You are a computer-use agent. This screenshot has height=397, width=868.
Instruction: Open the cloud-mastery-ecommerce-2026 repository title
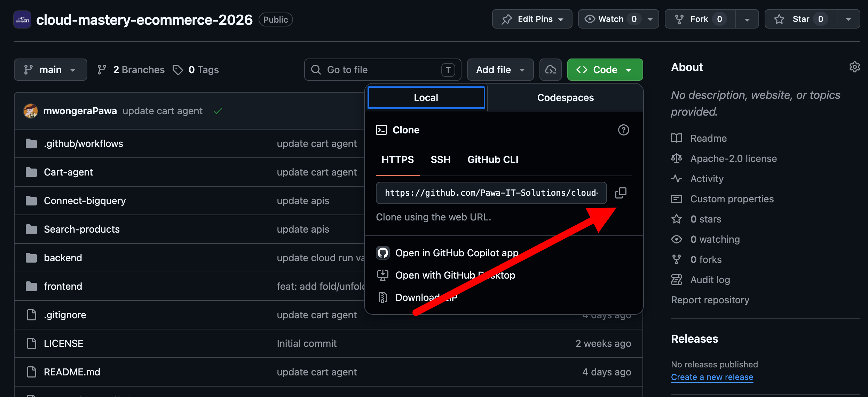pos(144,20)
